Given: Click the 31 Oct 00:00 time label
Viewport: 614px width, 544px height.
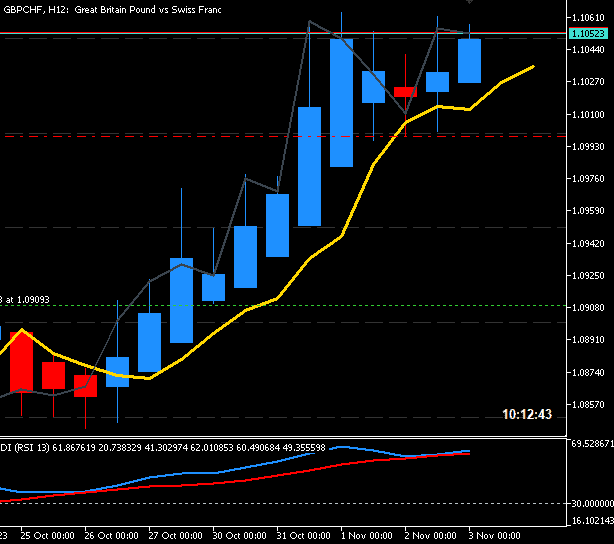Looking at the screenshot, I should click(x=303, y=536).
